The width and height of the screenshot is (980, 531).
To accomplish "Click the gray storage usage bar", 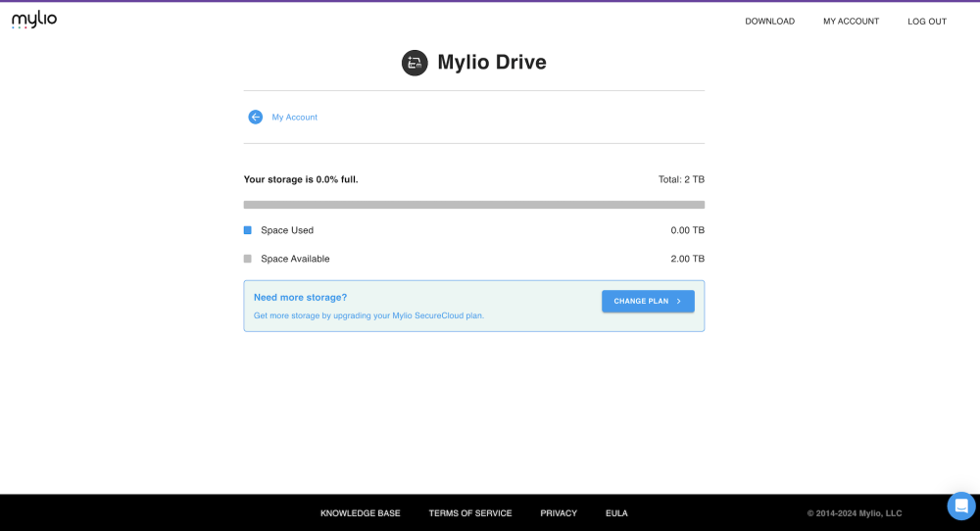I will [474, 205].
